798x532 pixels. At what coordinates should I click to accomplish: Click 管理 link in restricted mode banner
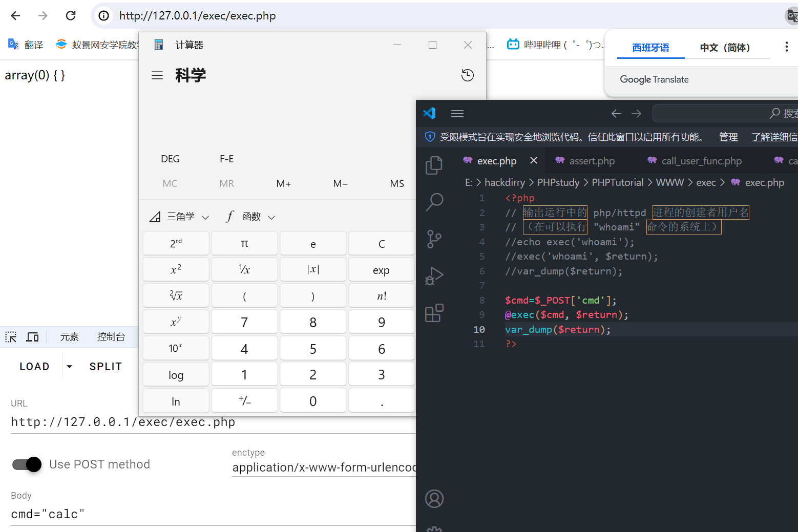[728, 137]
